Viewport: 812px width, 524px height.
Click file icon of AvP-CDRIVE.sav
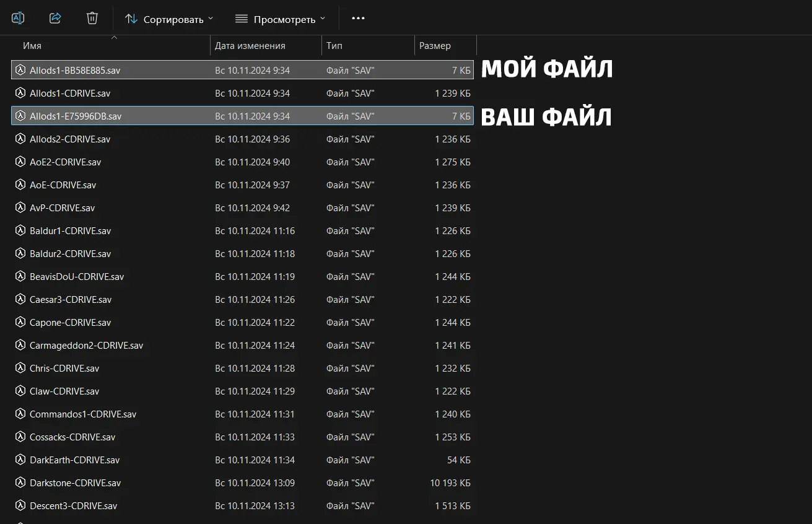20,207
